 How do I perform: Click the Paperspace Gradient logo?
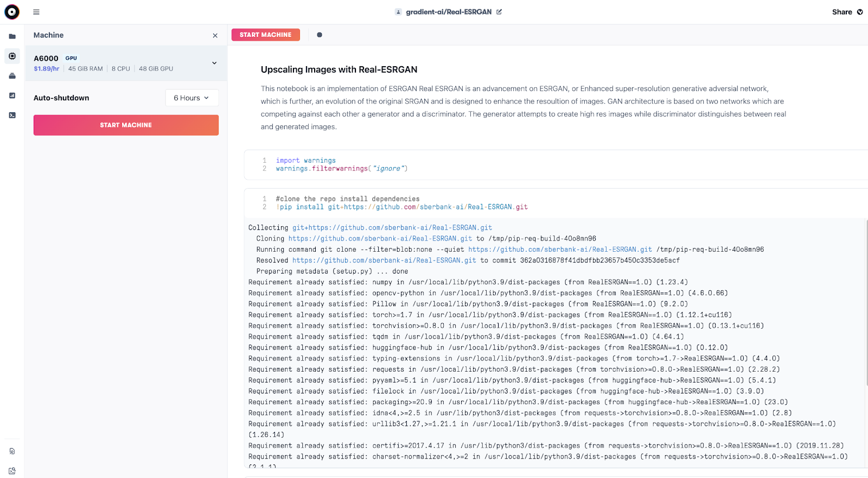point(12,12)
